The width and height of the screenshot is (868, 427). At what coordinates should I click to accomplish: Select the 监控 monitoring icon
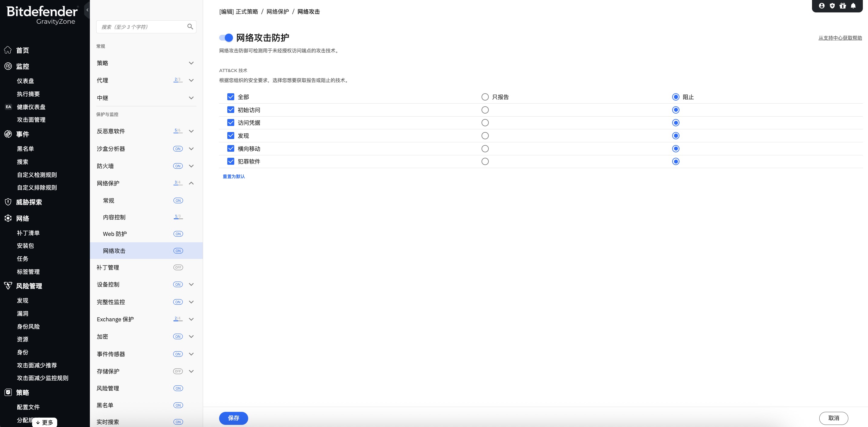7,66
